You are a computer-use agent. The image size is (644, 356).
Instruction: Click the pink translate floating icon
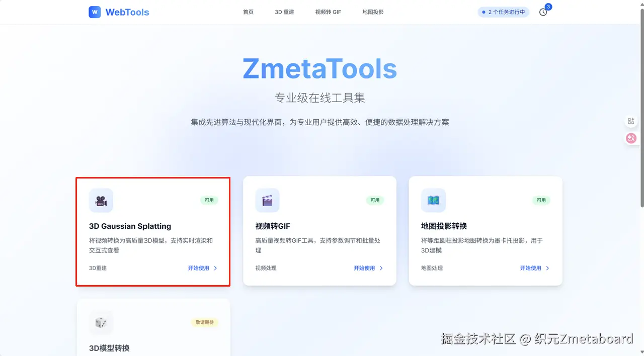pos(631,138)
